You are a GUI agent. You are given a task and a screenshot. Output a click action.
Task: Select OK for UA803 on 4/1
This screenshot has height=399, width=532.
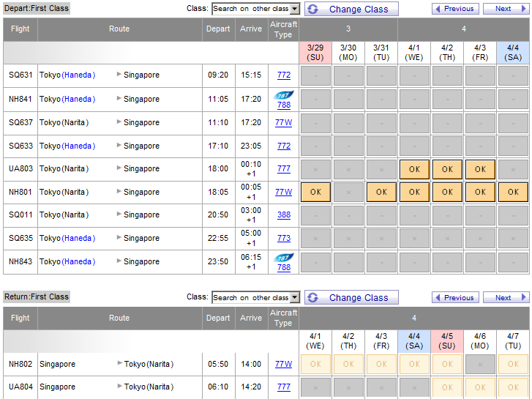(x=414, y=168)
